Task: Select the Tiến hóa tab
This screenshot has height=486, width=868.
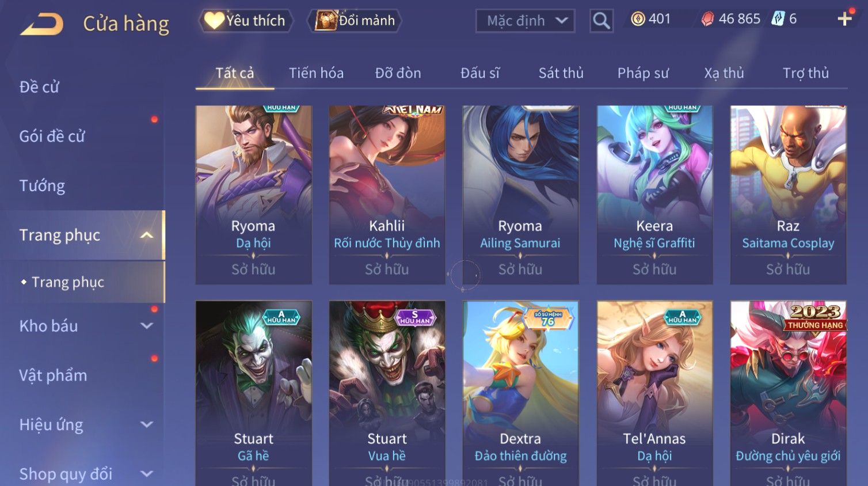Action: (x=316, y=73)
